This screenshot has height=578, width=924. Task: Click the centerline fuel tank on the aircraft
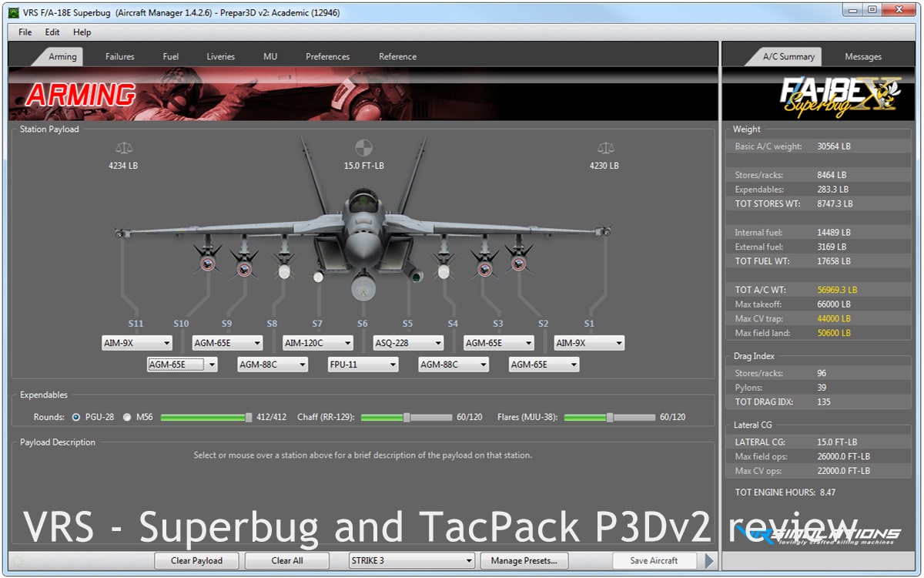click(x=363, y=287)
